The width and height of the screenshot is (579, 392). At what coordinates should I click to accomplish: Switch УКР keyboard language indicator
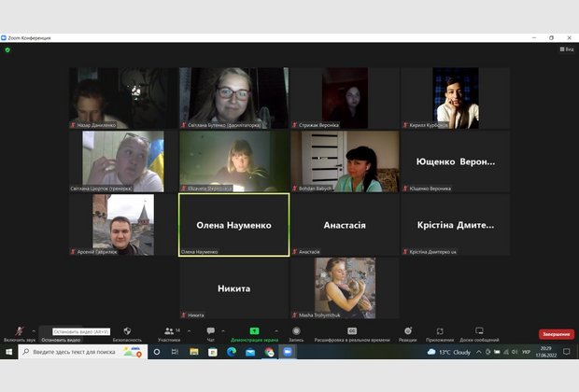[x=526, y=352]
